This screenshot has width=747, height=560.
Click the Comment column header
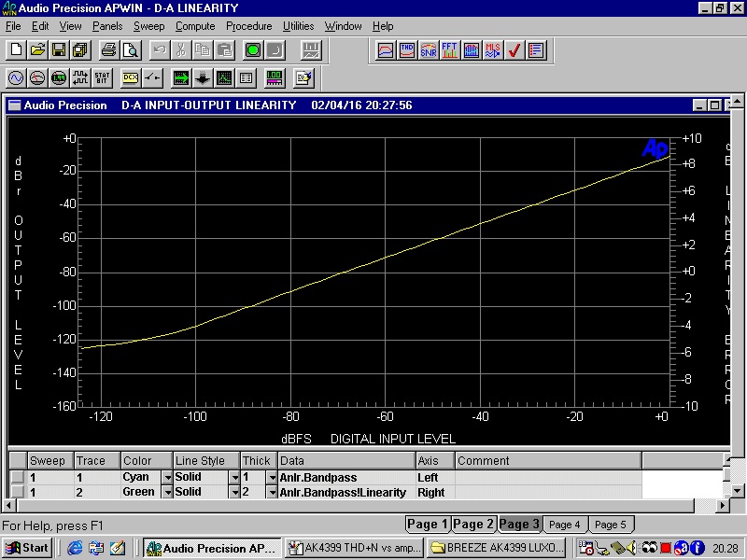point(548,460)
